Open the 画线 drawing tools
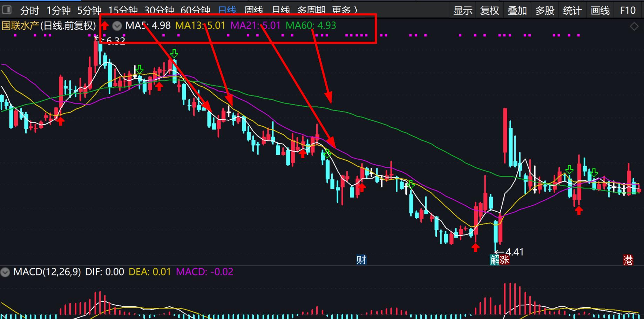 600,11
